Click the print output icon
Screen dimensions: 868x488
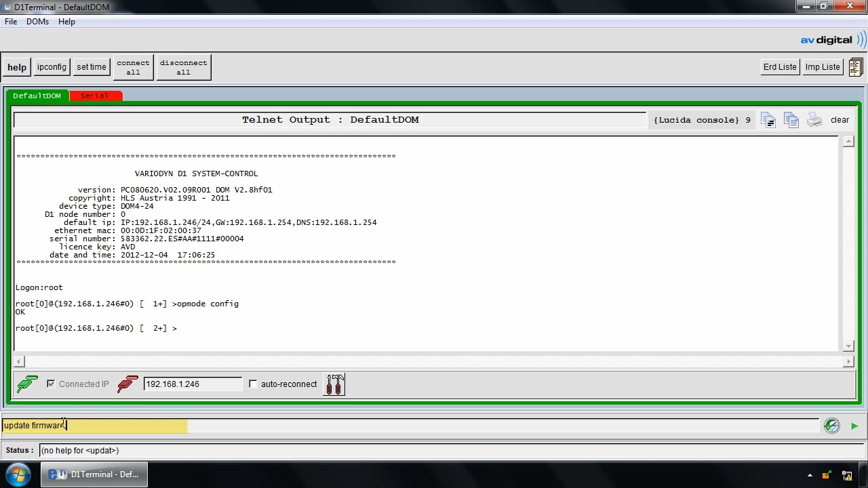click(814, 120)
